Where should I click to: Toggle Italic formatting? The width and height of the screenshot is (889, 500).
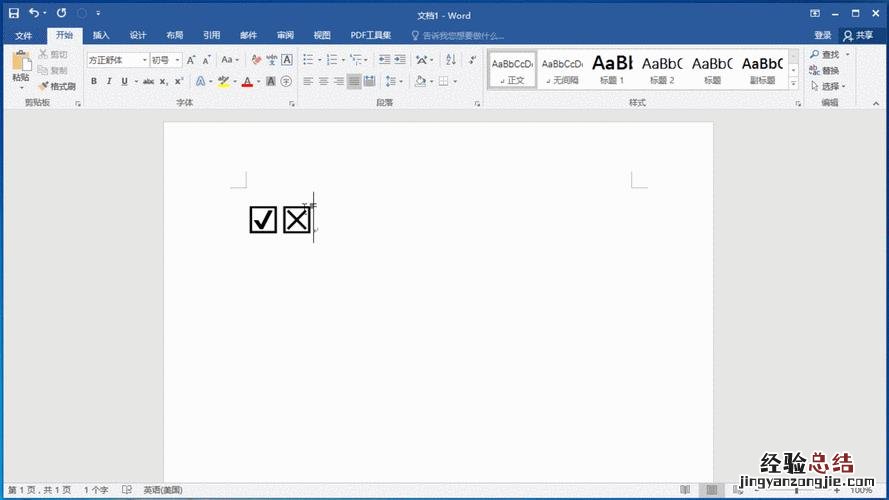point(109,81)
